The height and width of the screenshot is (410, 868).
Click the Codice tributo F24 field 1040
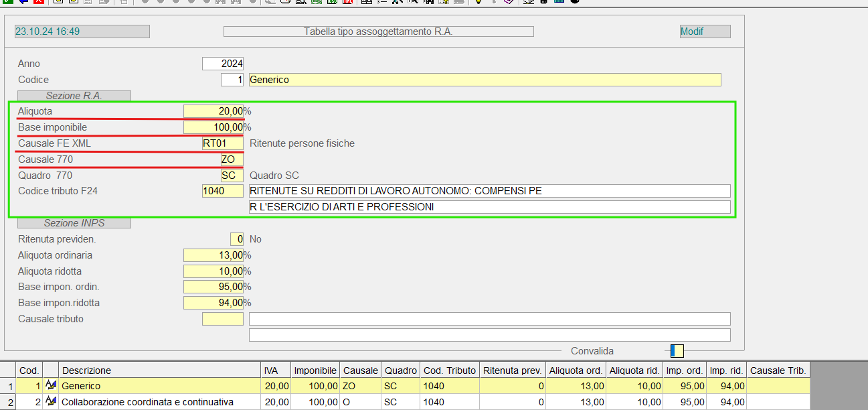point(223,191)
